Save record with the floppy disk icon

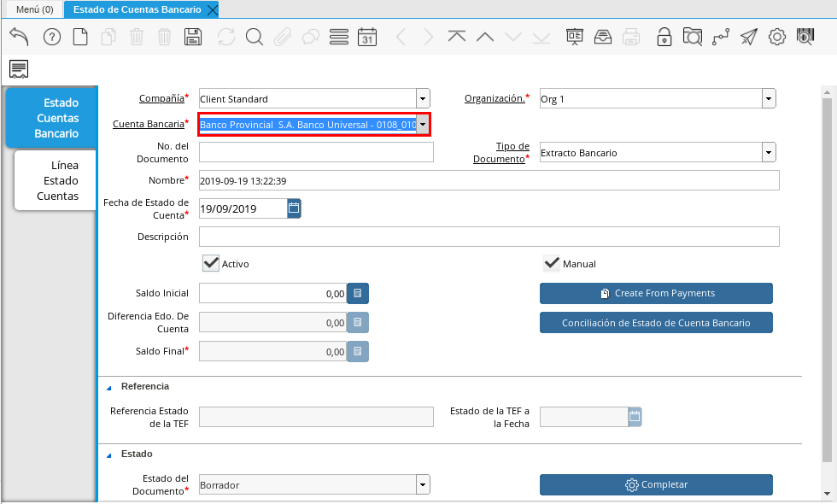[x=193, y=37]
